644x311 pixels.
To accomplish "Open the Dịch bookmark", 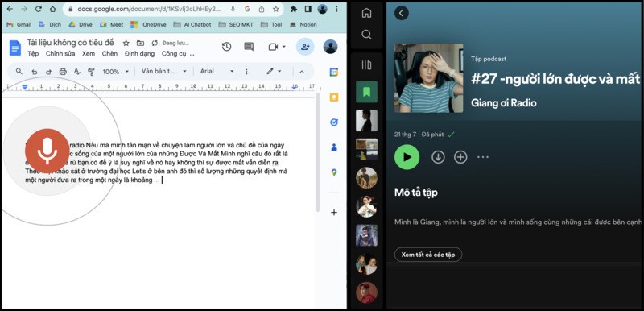I will tap(50, 25).
